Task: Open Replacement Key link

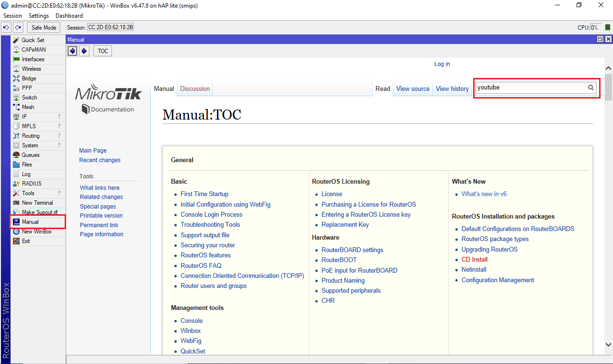Action: tap(345, 225)
